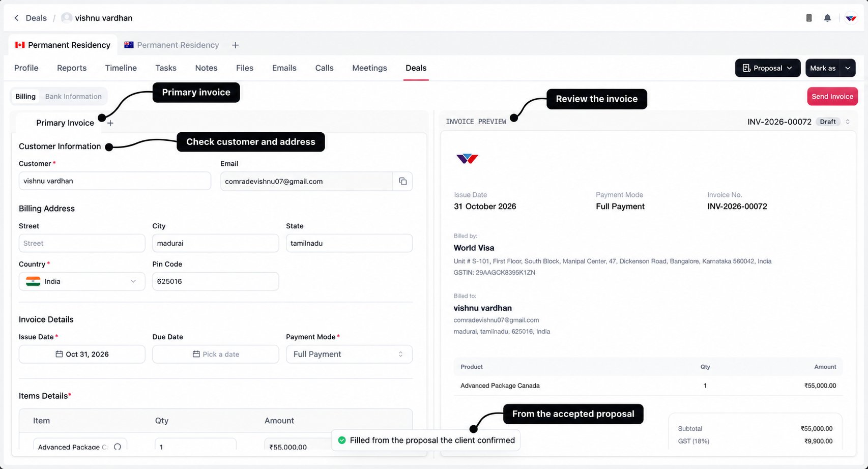Copy the email address with the copy icon
This screenshot has height=469, width=868.
pos(402,181)
